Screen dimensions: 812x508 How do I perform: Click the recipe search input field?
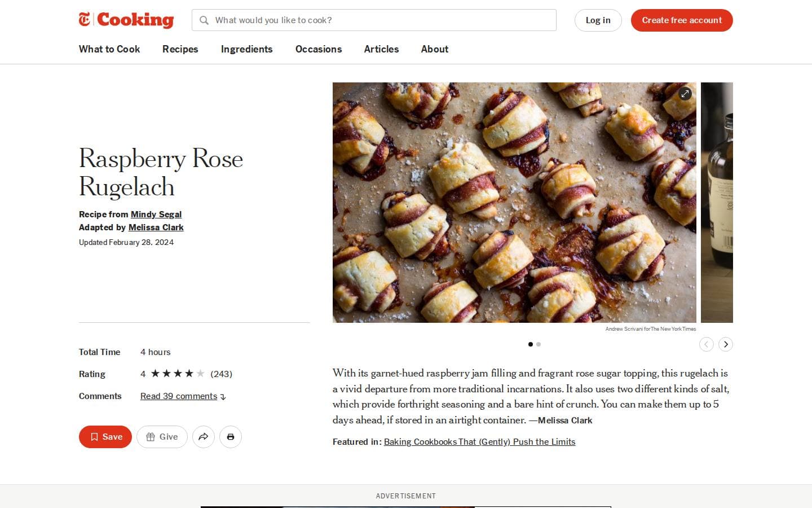(x=374, y=20)
